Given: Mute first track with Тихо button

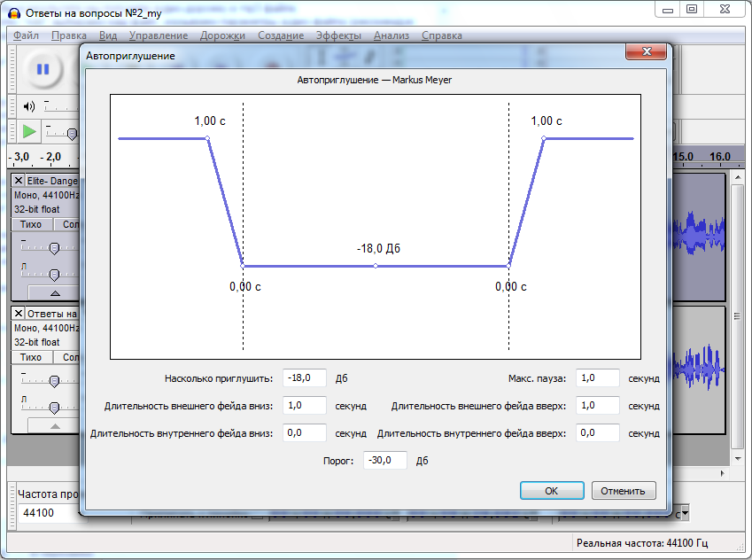Looking at the screenshot, I should 31,224.
